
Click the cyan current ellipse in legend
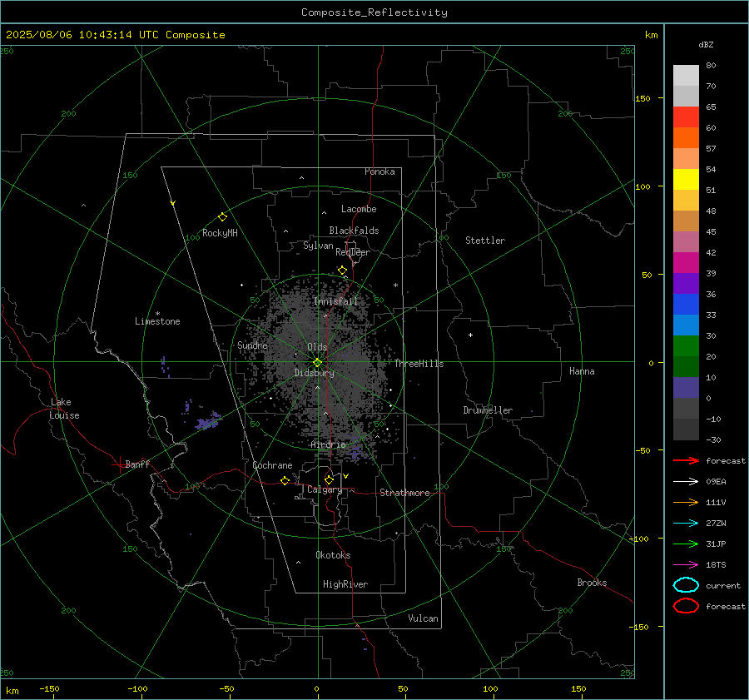coord(686,585)
